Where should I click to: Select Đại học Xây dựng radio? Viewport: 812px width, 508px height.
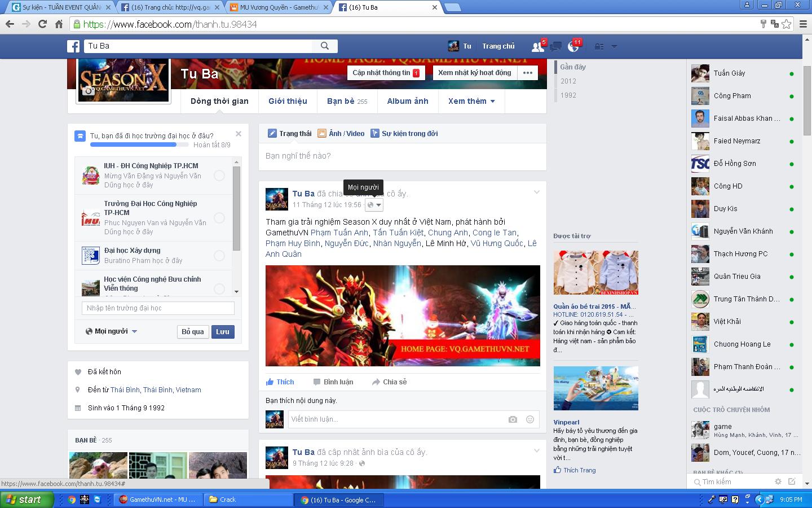click(x=219, y=256)
